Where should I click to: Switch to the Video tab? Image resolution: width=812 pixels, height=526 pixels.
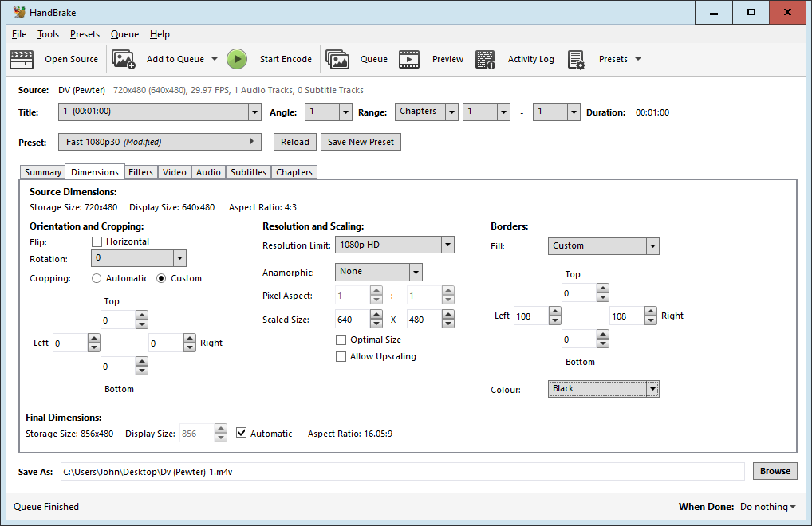(175, 172)
